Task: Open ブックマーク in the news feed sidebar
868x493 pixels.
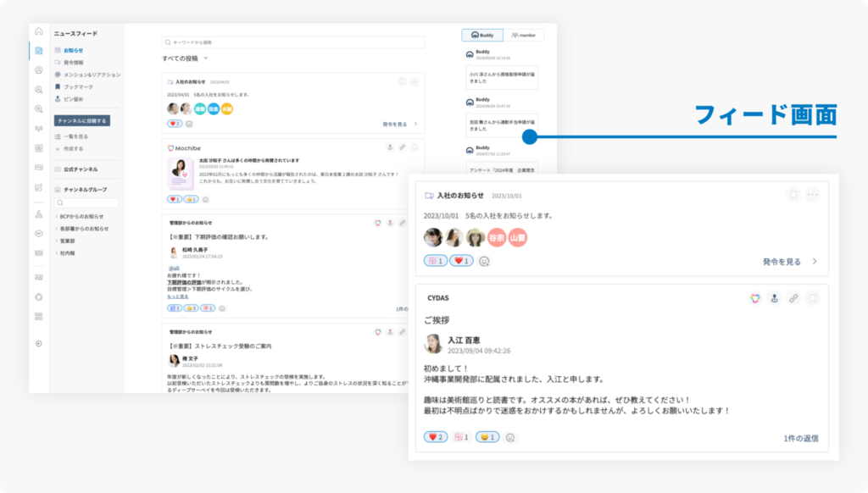Action: 76,86
